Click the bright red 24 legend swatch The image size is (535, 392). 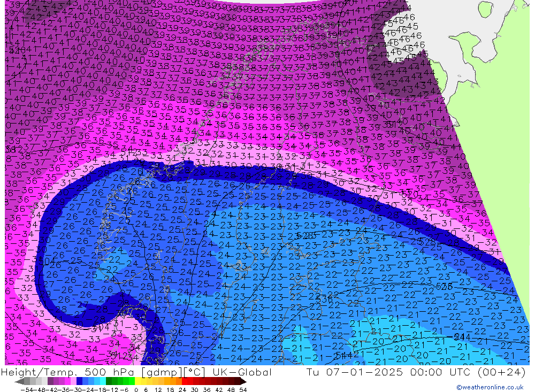[185, 381]
